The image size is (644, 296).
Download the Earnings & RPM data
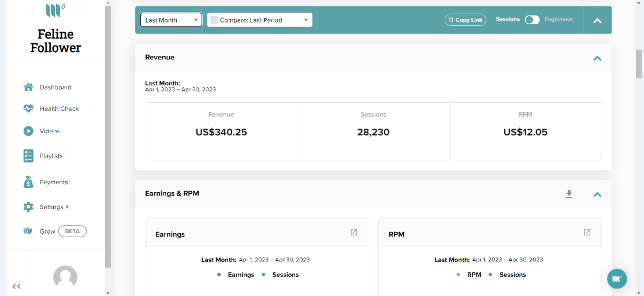click(x=569, y=194)
